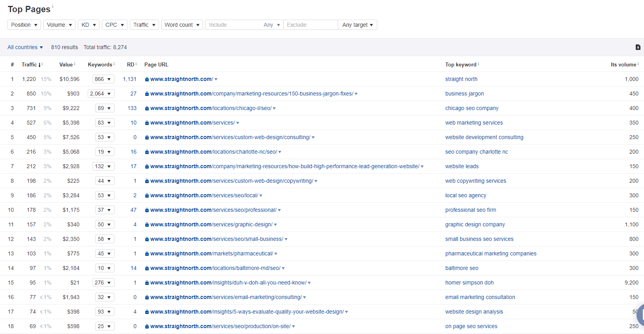Open the Traffic filter dropdown
The width and height of the screenshot is (644, 334).
tap(144, 25)
